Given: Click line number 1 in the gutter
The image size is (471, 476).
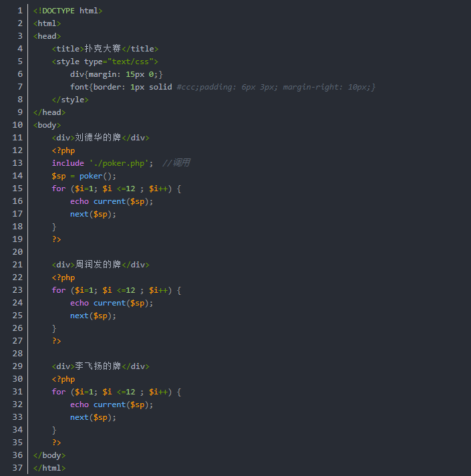Looking at the screenshot, I should pyautogui.click(x=20, y=11).
